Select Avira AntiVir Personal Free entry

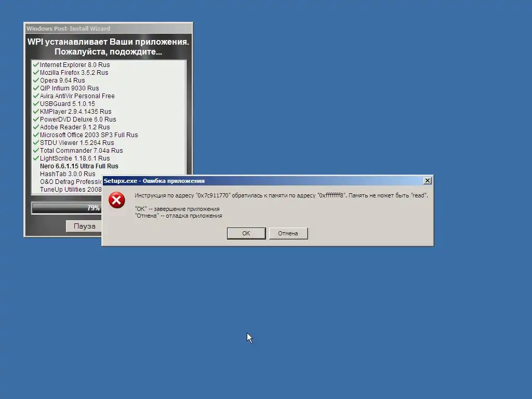77,96
